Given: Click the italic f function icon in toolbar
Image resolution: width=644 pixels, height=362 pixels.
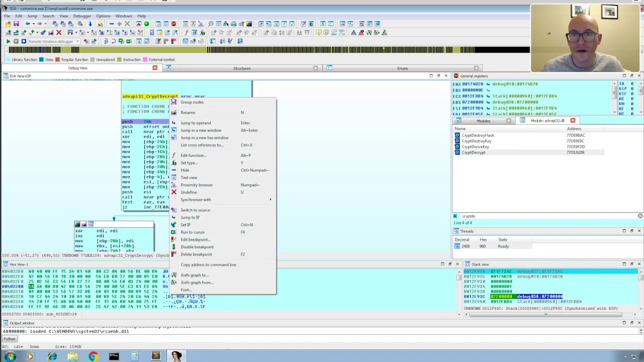Looking at the screenshot, I should coord(187,33).
